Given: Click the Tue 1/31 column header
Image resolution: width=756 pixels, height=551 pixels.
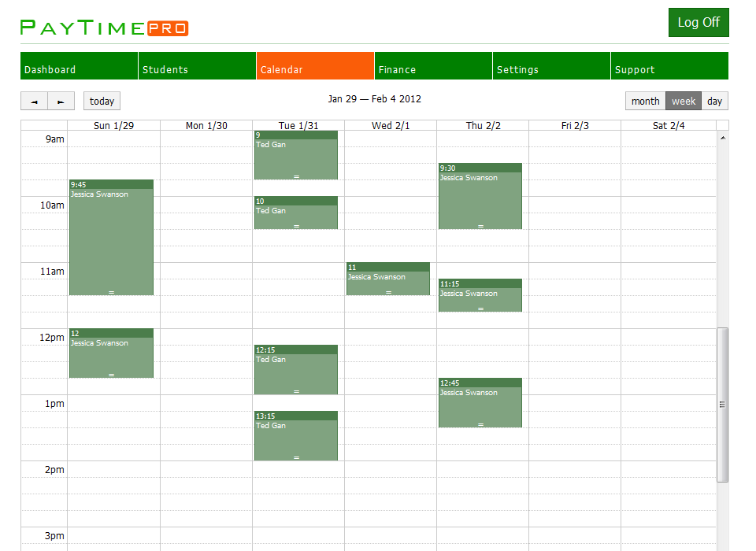Looking at the screenshot, I should (x=298, y=125).
